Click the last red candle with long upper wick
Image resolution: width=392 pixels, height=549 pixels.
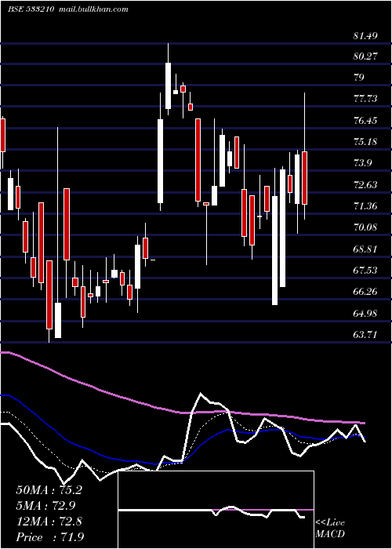[304, 178]
